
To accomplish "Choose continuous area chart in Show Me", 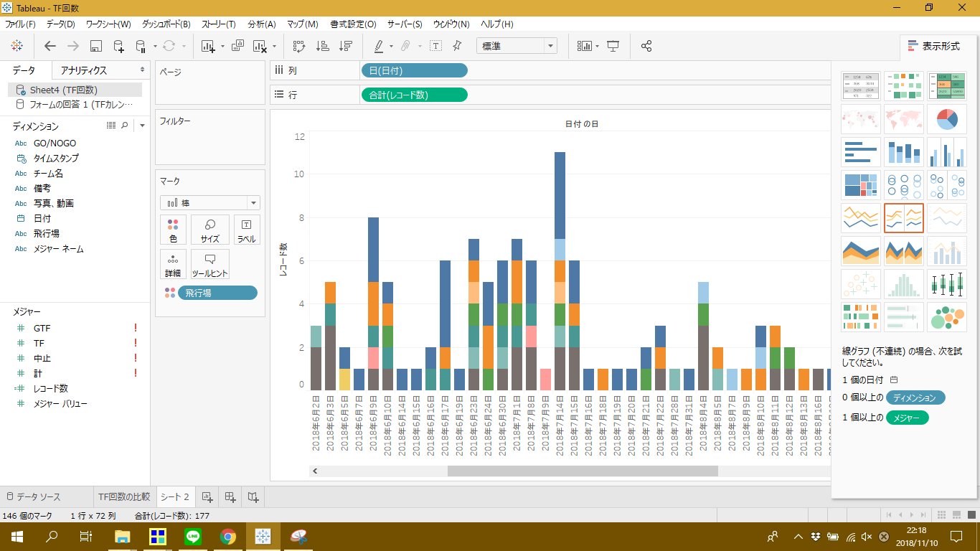I will [861, 251].
